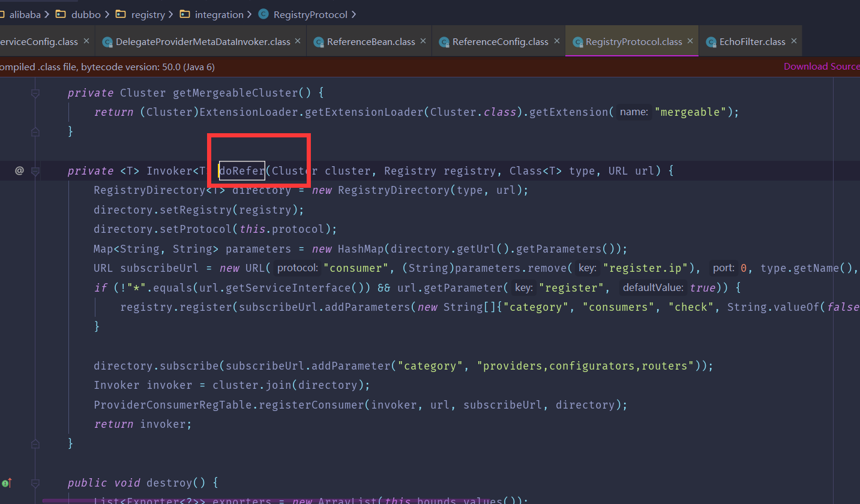The width and height of the screenshot is (860, 504).
Task: Close the ReferenceBean.class tab
Action: pyautogui.click(x=423, y=41)
